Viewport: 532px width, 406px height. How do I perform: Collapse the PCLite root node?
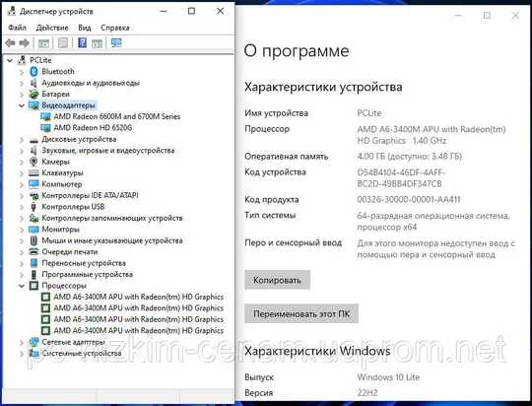(x=10, y=60)
